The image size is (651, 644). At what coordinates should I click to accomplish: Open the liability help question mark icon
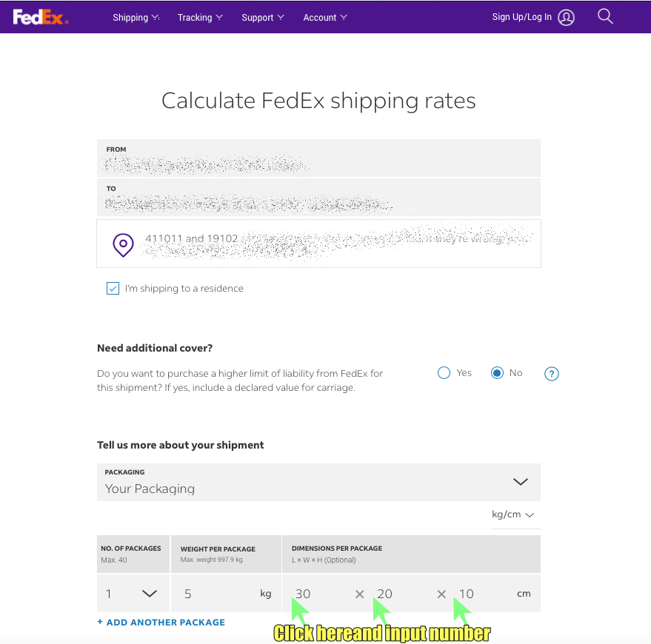pyautogui.click(x=551, y=374)
